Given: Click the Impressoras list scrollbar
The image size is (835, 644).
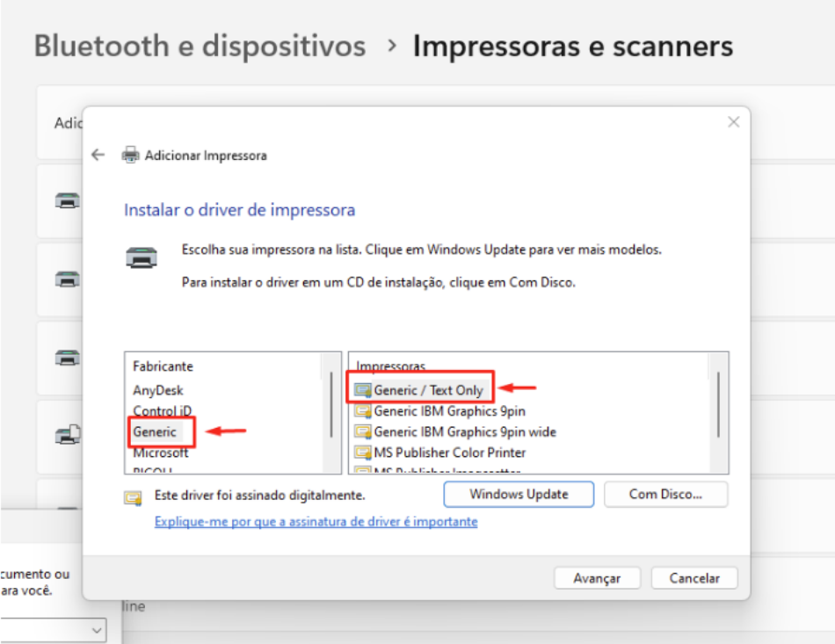Looking at the screenshot, I should click(x=718, y=404).
